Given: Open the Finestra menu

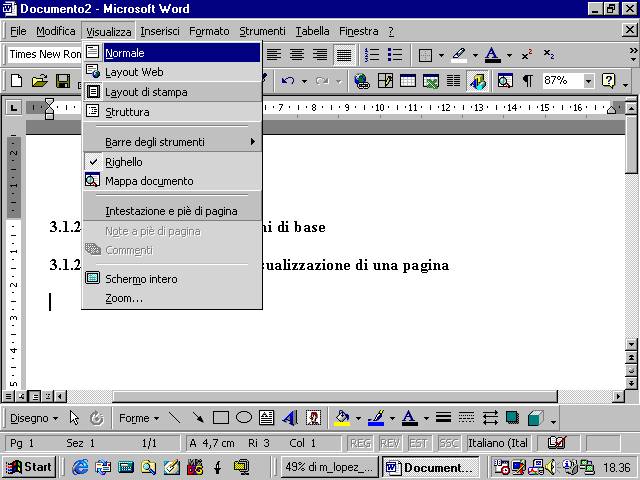Looking at the screenshot, I should pos(358,31).
